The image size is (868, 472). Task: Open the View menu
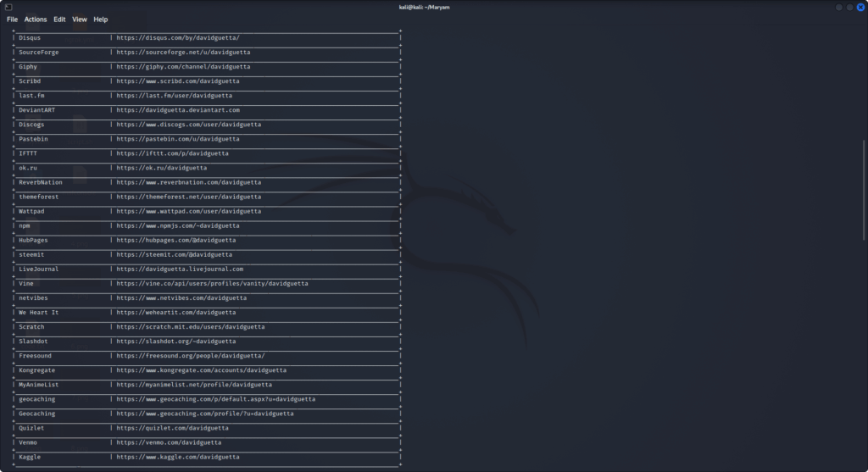click(80, 19)
